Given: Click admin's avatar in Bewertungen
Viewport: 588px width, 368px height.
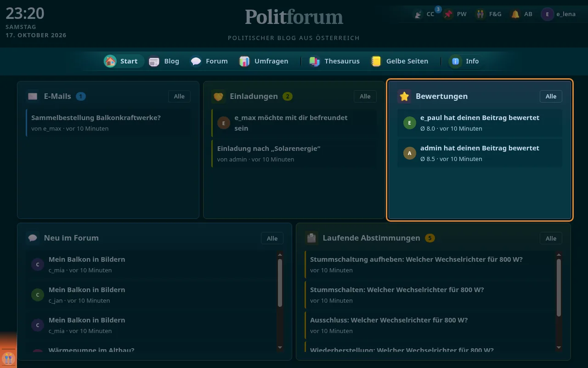Looking at the screenshot, I should point(410,153).
